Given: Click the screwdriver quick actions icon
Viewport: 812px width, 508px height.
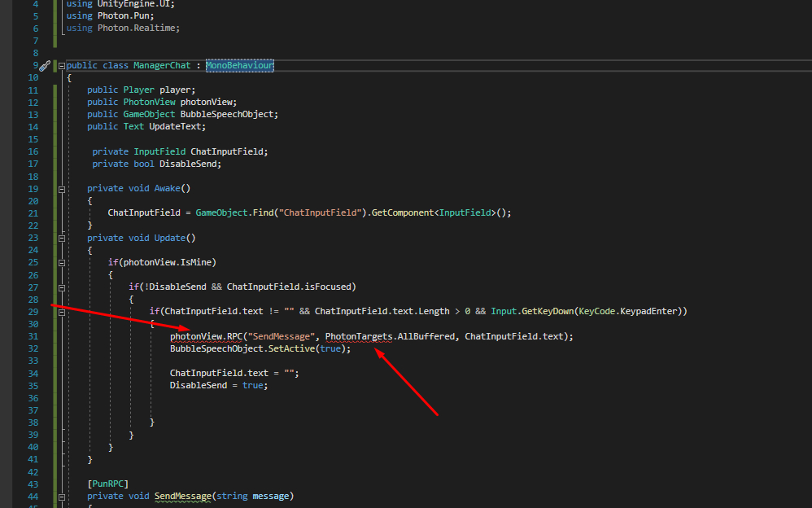Looking at the screenshot, I should (x=45, y=66).
